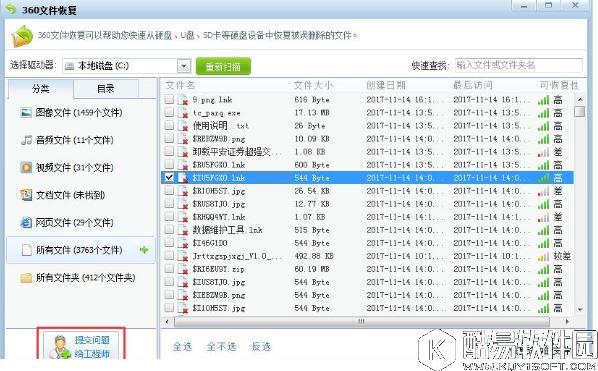
Task: Click the file icon of 使用说明.txt
Action: point(183,126)
